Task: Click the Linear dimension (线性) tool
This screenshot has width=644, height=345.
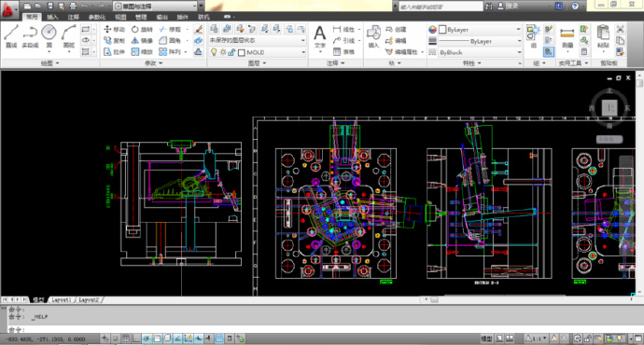Action: coord(343,29)
